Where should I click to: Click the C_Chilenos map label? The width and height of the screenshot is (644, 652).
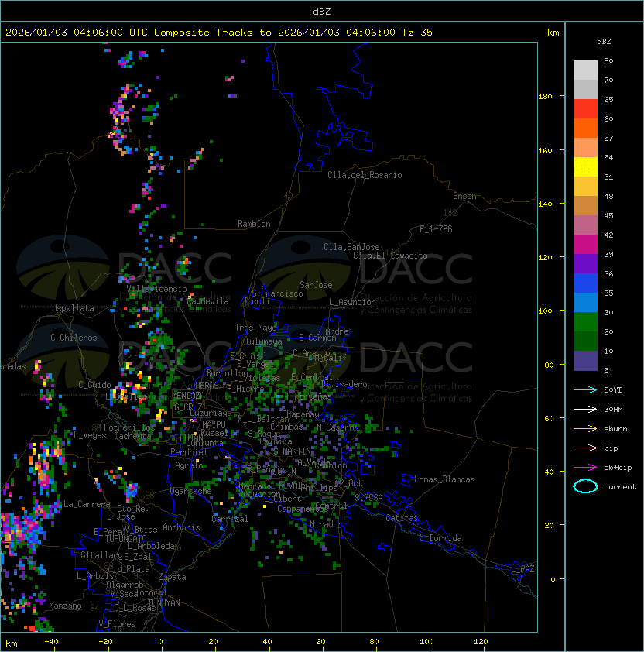[x=74, y=338]
